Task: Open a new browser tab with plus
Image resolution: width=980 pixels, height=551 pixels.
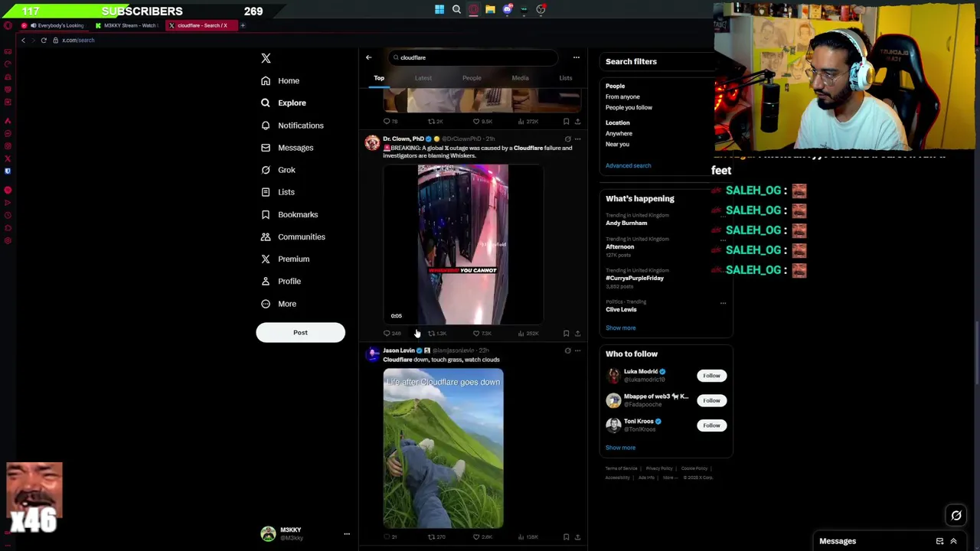Action: [x=243, y=25]
